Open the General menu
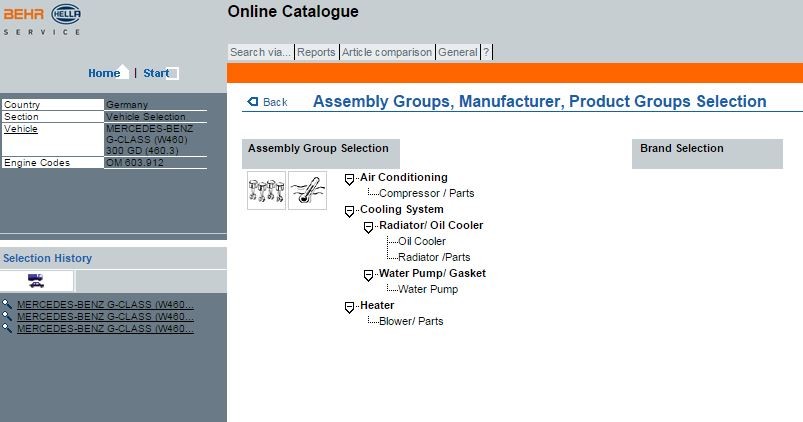 click(457, 52)
